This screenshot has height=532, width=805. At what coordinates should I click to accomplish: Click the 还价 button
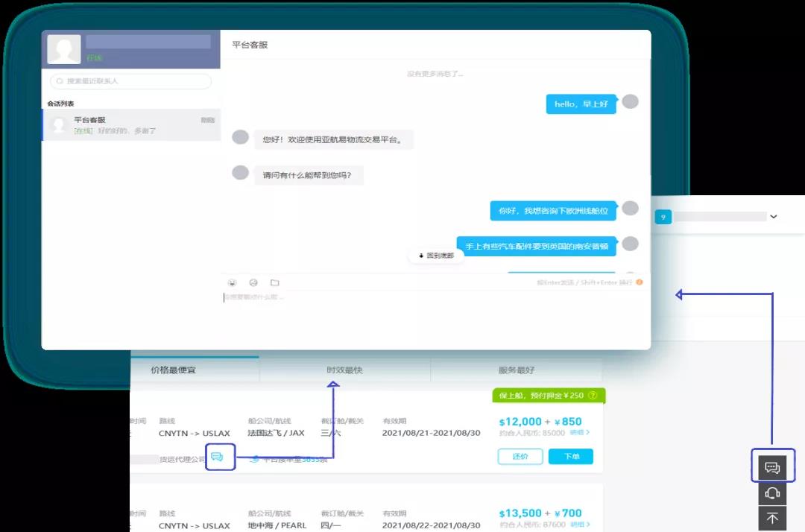pos(519,456)
